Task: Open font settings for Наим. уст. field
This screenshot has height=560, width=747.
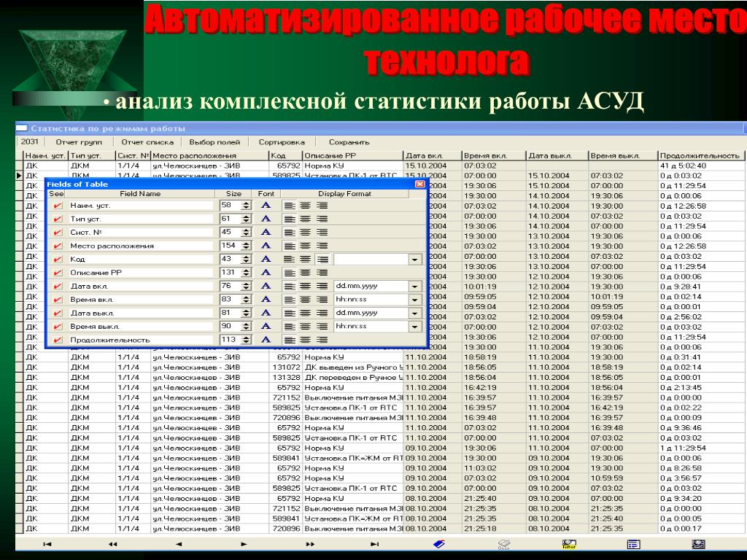Action: (266, 205)
